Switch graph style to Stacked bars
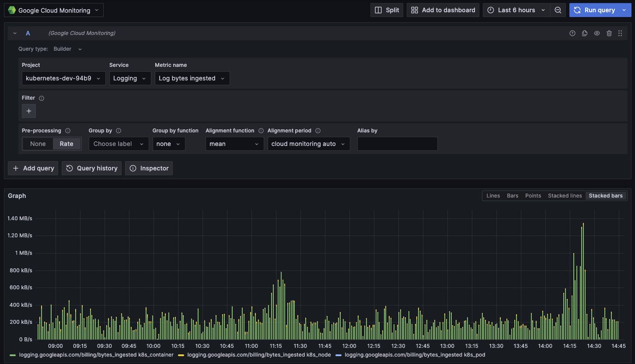This screenshot has width=635, height=364. pyautogui.click(x=606, y=196)
